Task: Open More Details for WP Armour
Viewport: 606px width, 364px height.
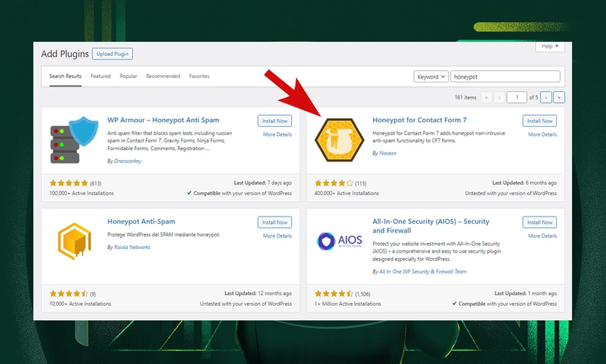Action: pyautogui.click(x=277, y=134)
